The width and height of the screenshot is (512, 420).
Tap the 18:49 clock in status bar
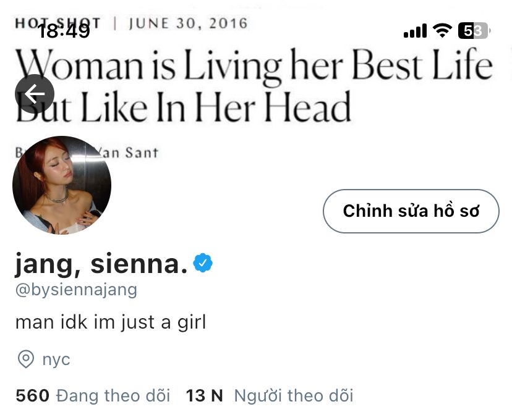[x=64, y=31]
